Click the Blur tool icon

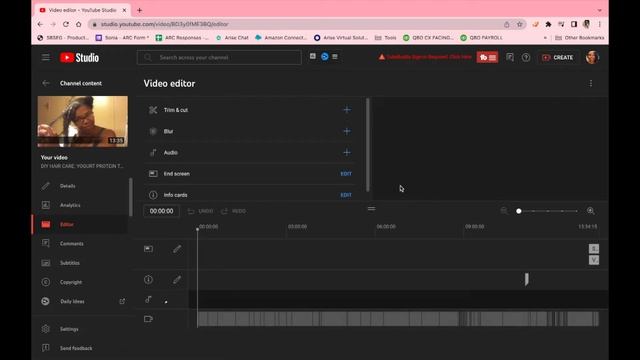click(153, 131)
